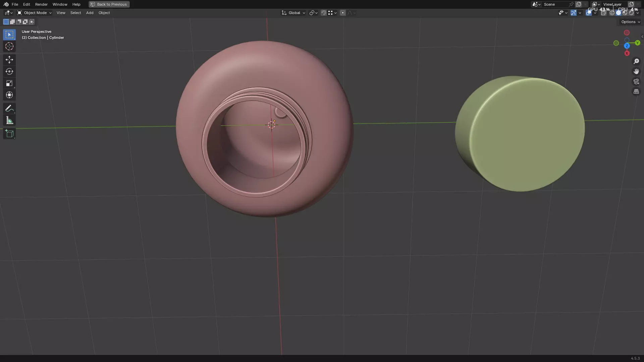The image size is (644, 362).
Task: Toggle camera view with camera icon
Action: [x=636, y=81]
